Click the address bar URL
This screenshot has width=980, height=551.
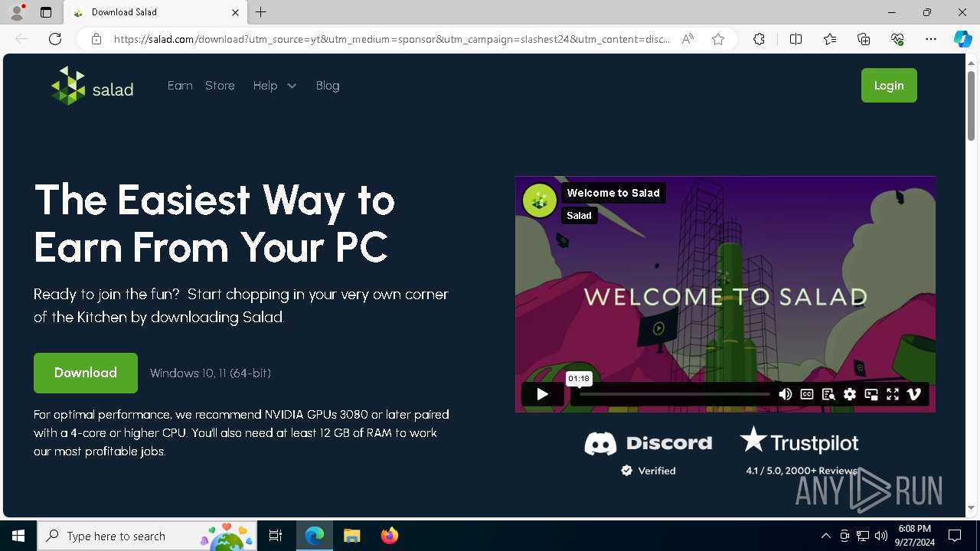pos(392,39)
